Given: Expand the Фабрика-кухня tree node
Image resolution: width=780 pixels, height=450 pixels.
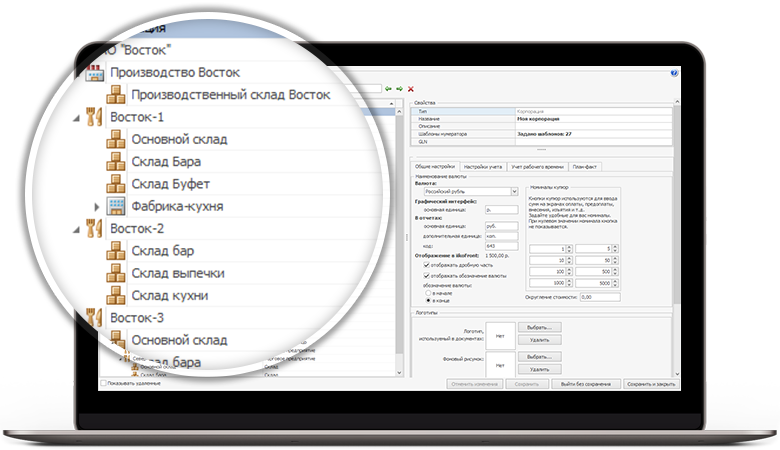Looking at the screenshot, I should [98, 206].
